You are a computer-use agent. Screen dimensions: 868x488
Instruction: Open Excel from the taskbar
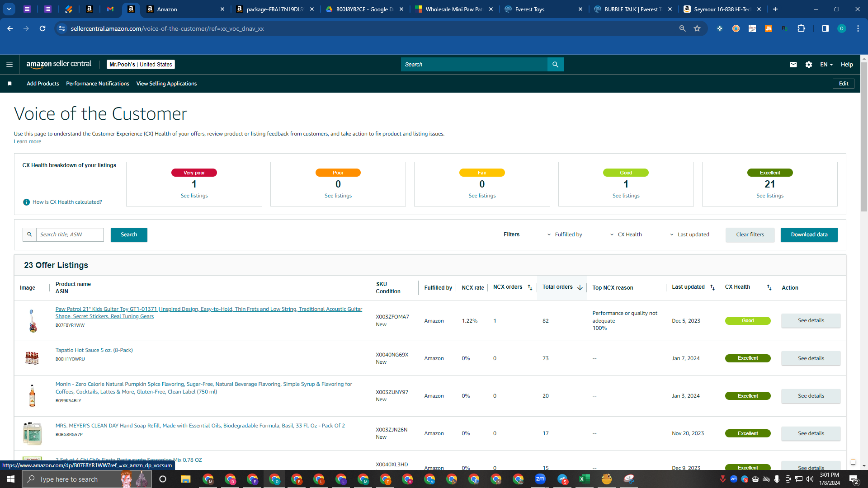[585, 479]
